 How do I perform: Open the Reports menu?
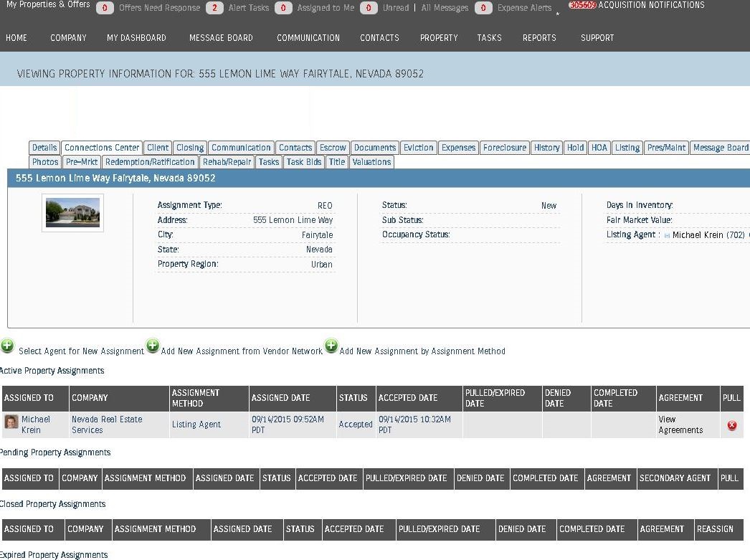point(538,38)
